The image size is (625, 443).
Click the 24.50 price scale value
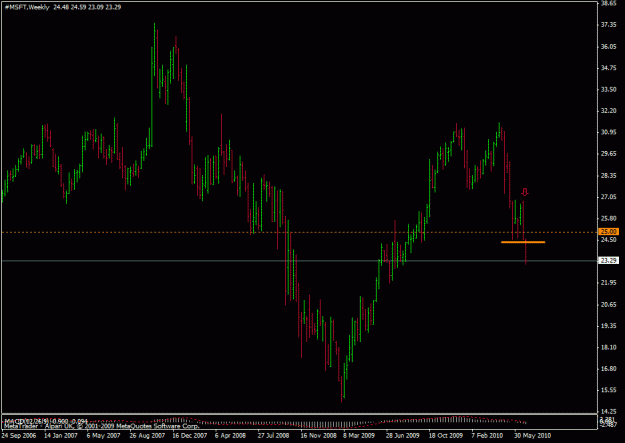tap(609, 239)
